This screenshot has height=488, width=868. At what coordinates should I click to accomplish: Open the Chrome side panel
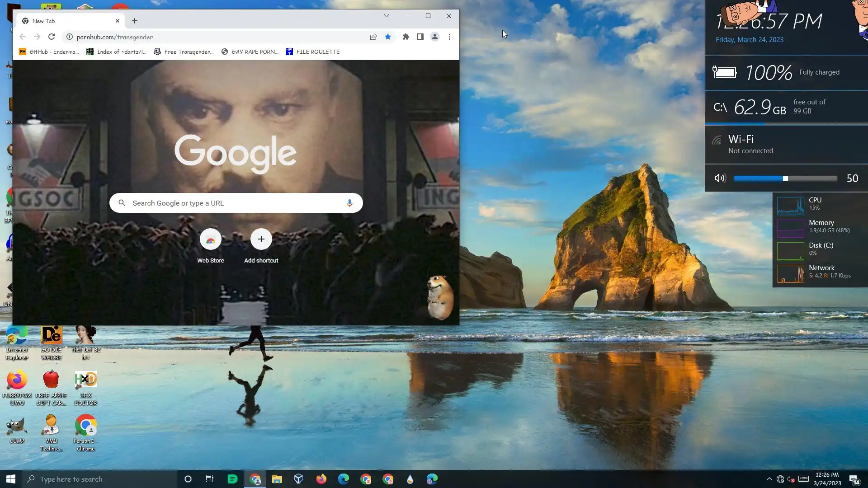(x=420, y=37)
